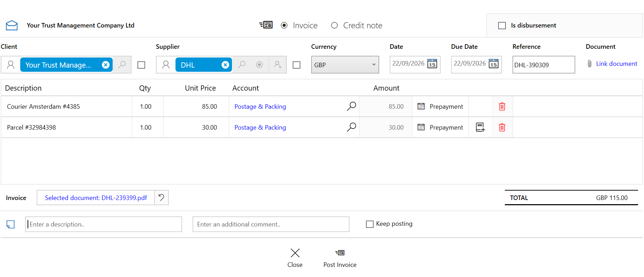Remove DHL supplier with the X icon

click(x=225, y=65)
